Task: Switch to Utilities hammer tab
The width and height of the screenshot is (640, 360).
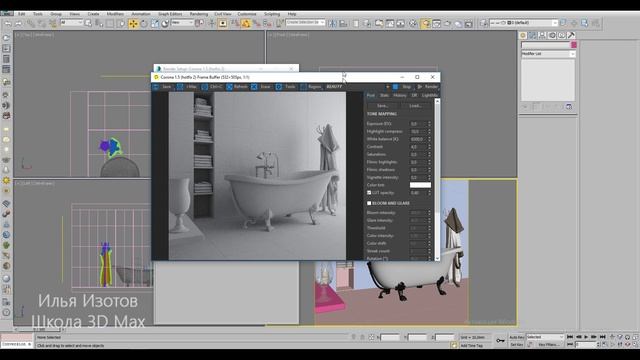Action: tap(571, 35)
